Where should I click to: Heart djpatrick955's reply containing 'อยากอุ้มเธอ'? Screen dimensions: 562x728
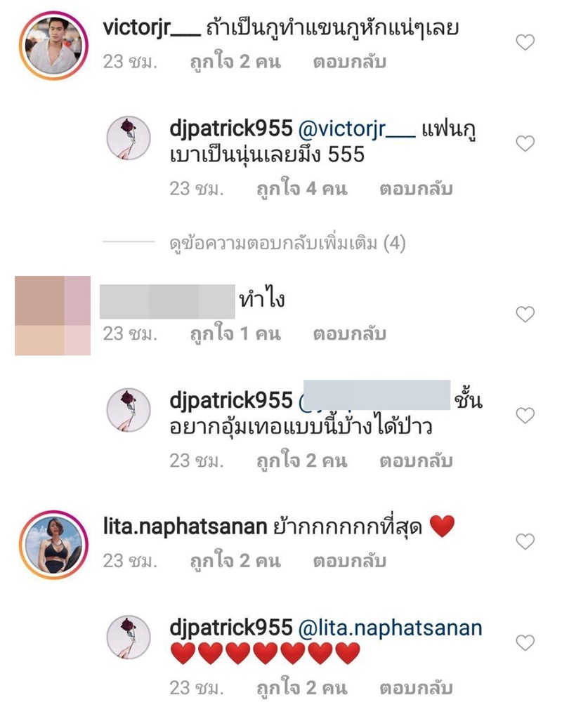point(525,416)
